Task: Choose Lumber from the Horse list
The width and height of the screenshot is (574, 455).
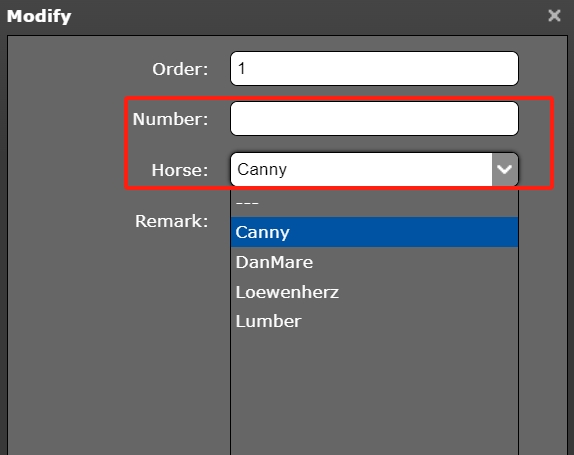Action: click(x=374, y=321)
